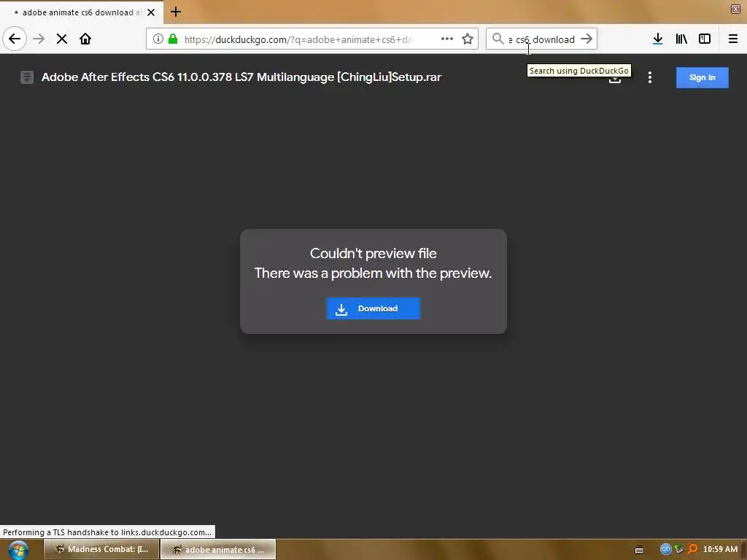Image resolution: width=747 pixels, height=560 pixels.
Task: Click the Download button in the dialog
Action: point(373,308)
